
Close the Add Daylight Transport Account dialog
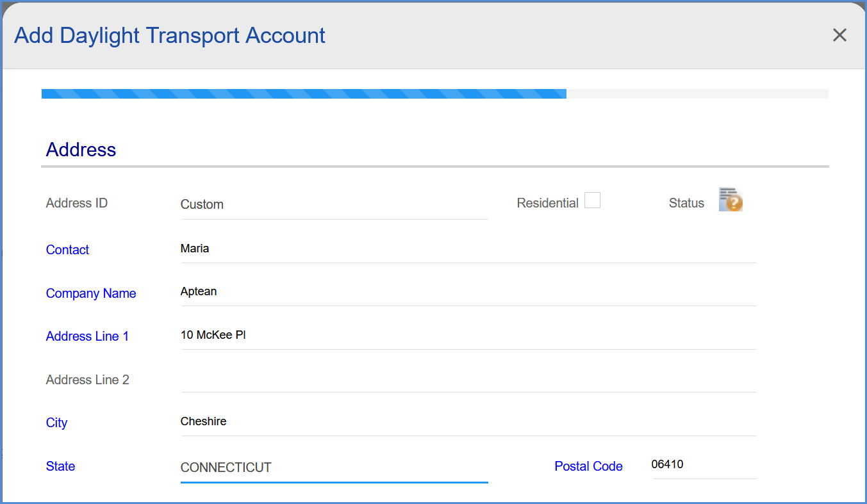(x=839, y=35)
